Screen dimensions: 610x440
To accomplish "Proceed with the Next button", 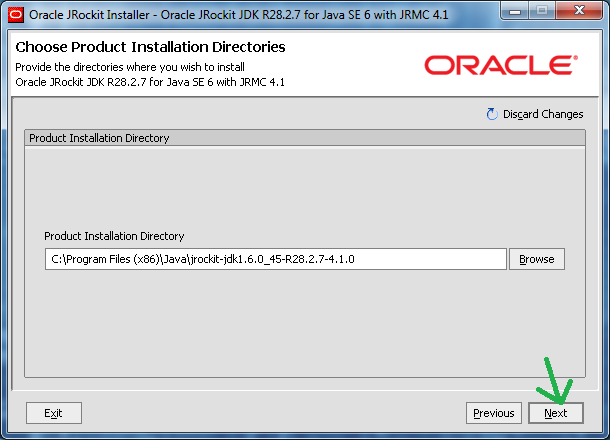I will pos(555,413).
